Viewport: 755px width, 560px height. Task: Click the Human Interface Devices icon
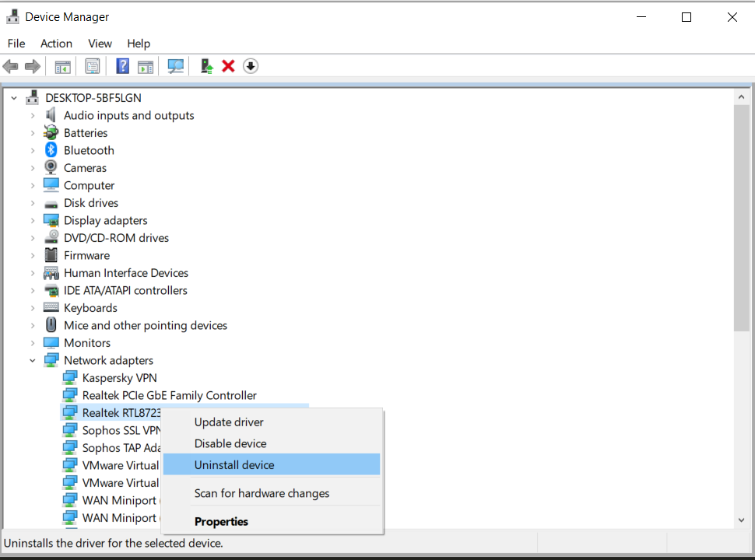click(51, 273)
